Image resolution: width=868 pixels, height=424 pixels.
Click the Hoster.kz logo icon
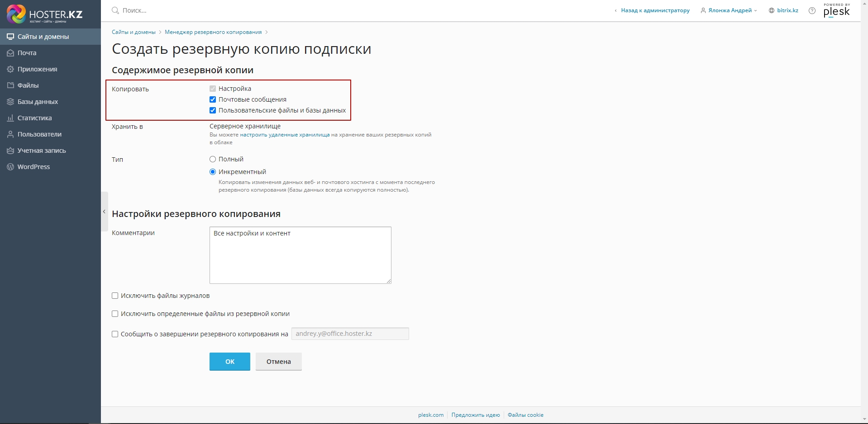coord(16,14)
